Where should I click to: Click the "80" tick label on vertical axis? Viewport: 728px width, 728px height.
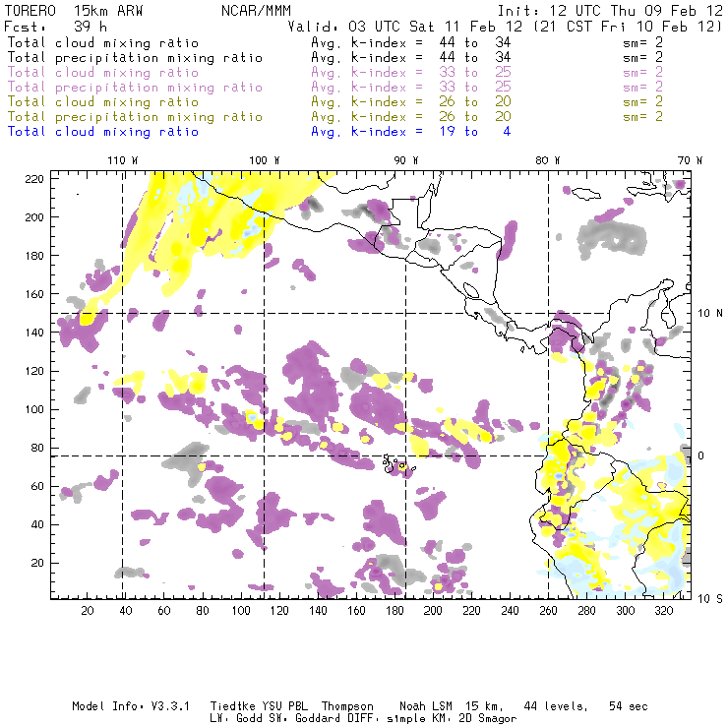pyautogui.click(x=37, y=448)
